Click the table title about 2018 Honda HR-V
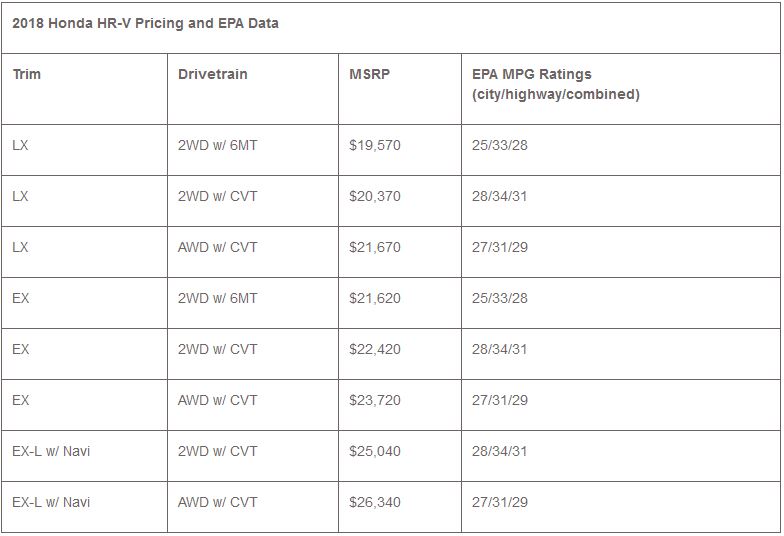Image resolution: width=784 pixels, height=536 pixels. 145,23
